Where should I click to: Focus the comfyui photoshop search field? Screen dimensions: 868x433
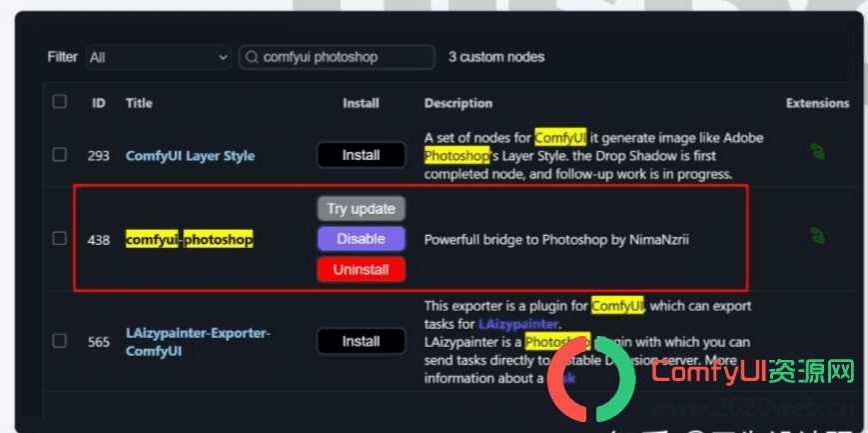point(337,57)
